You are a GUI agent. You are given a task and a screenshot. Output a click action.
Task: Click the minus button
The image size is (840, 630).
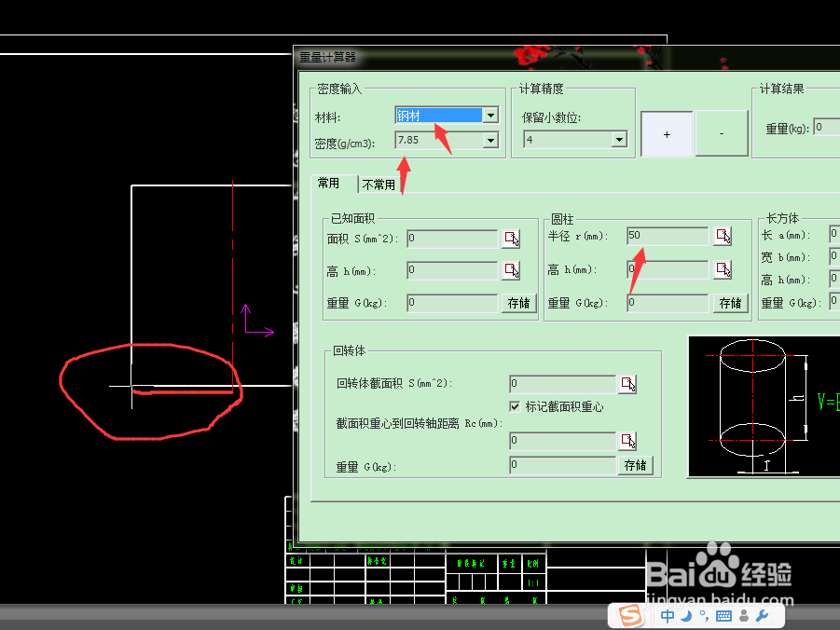722,134
